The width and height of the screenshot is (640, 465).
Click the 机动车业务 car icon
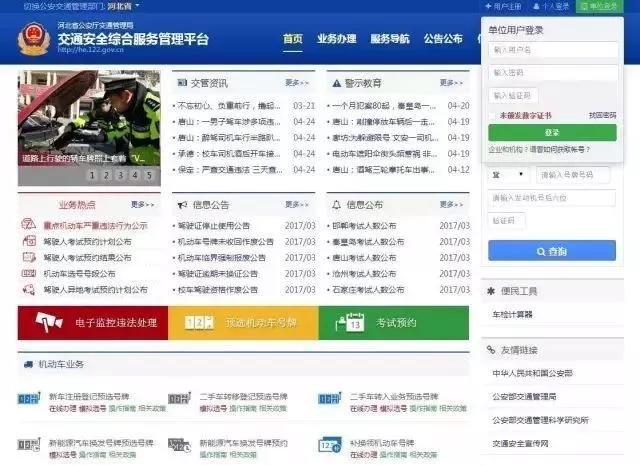tap(28, 365)
